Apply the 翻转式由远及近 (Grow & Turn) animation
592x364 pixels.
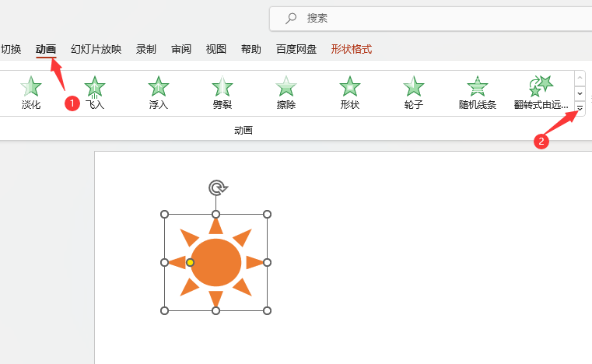541,93
